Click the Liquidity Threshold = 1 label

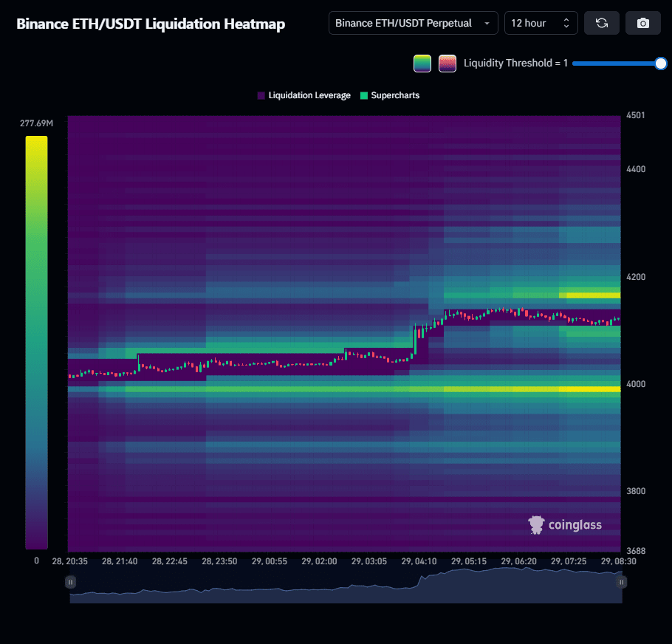515,64
